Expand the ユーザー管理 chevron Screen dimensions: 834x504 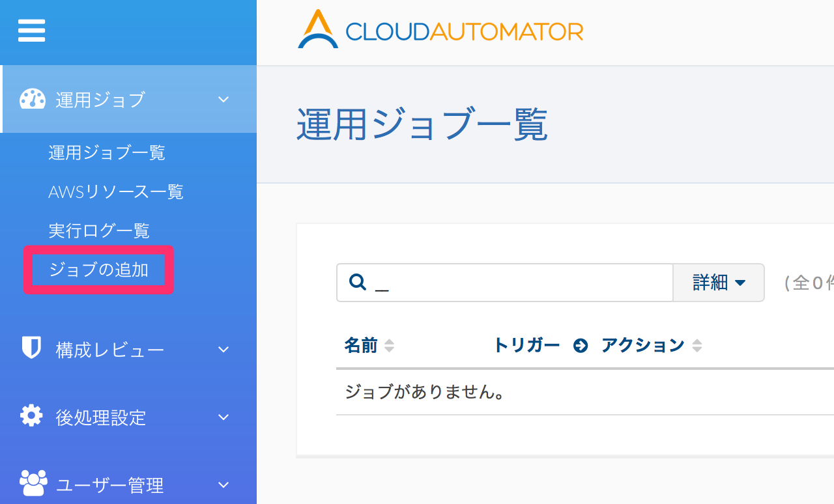pyautogui.click(x=223, y=485)
